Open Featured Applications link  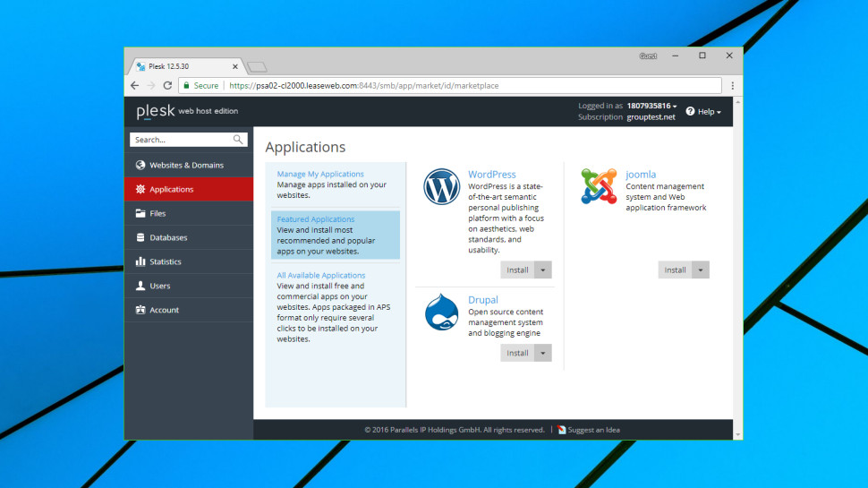coord(316,219)
